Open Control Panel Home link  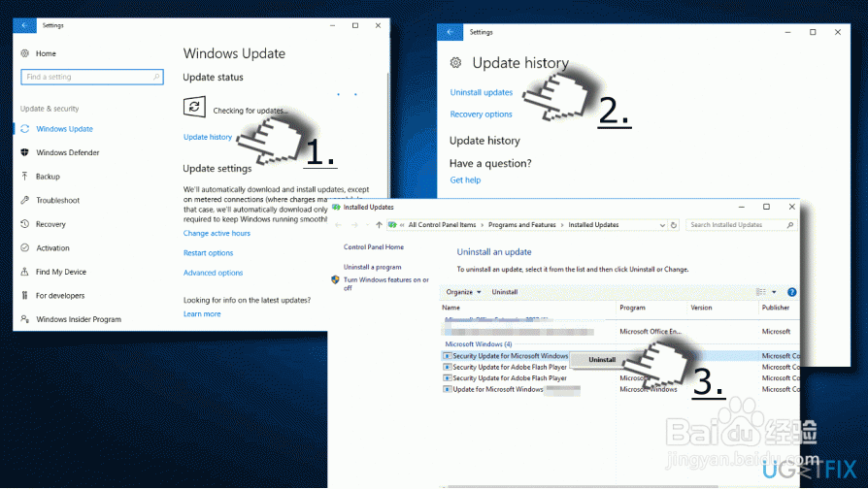click(374, 247)
